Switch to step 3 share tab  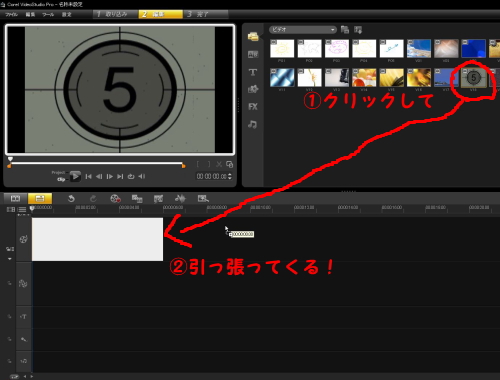click(x=206, y=14)
